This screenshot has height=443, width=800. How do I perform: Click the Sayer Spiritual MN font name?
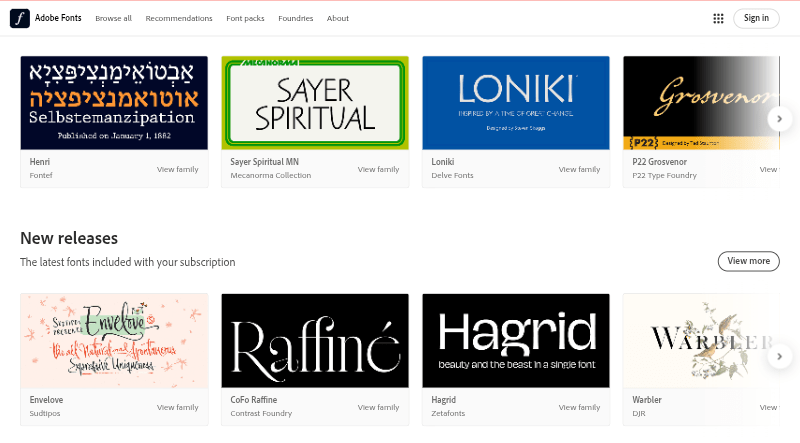tap(264, 162)
